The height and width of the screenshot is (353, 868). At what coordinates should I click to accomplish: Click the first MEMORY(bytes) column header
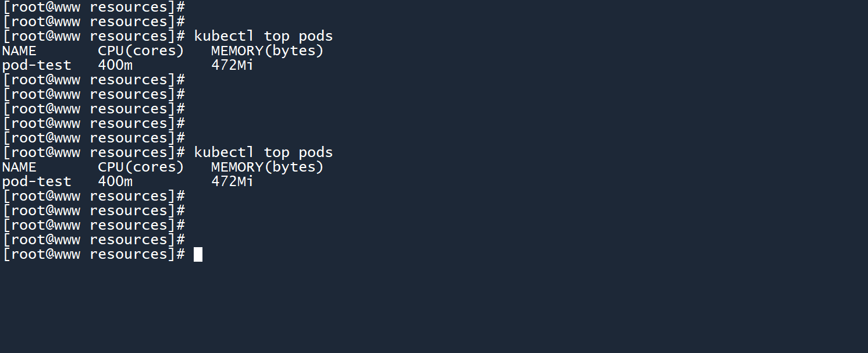267,51
